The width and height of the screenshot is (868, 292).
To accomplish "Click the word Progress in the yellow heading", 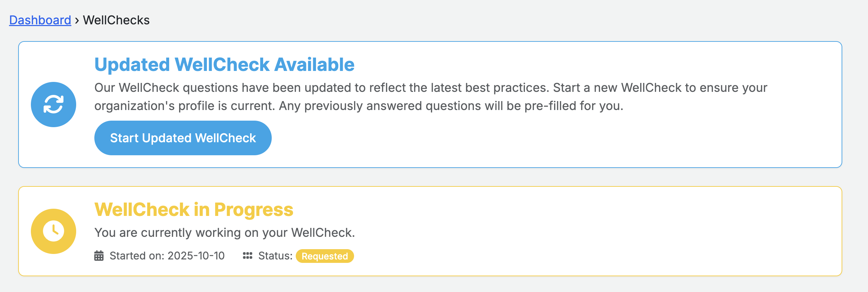I will (254, 209).
